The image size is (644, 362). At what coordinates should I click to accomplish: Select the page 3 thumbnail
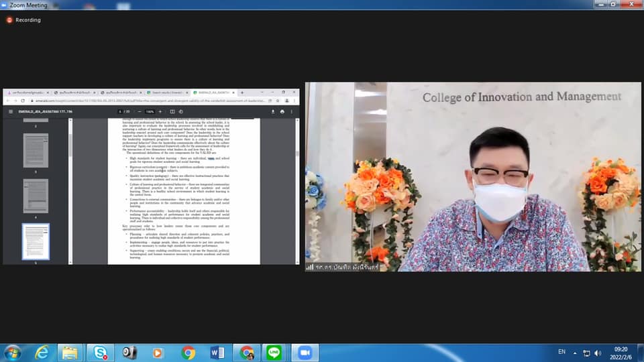[36, 150]
